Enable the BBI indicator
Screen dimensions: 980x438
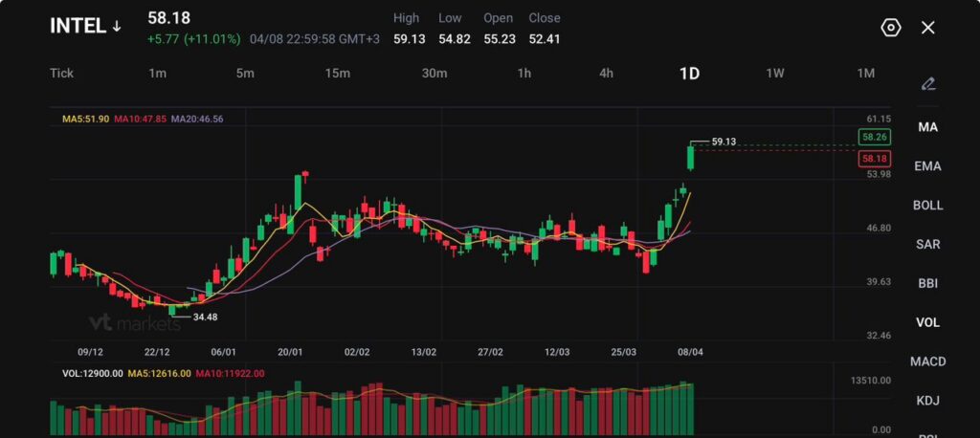pyautogui.click(x=927, y=283)
